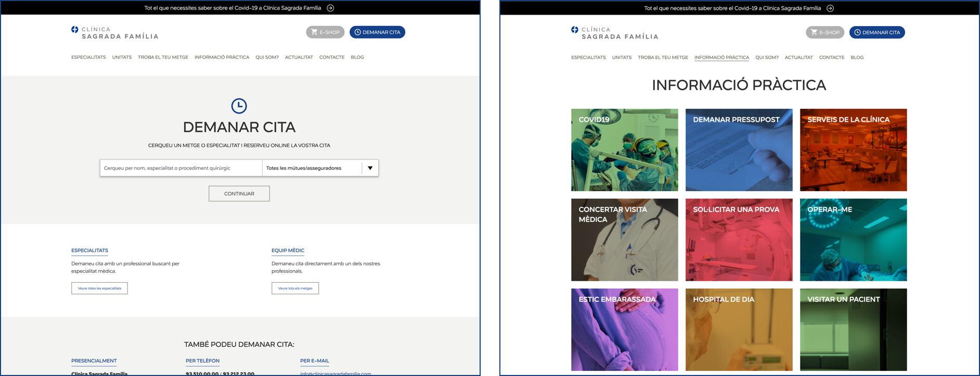Screen dimensions: 980x376
Task: Select the underlined INFORMACIÓ PRÀCTICA menu item
Action: [721, 57]
